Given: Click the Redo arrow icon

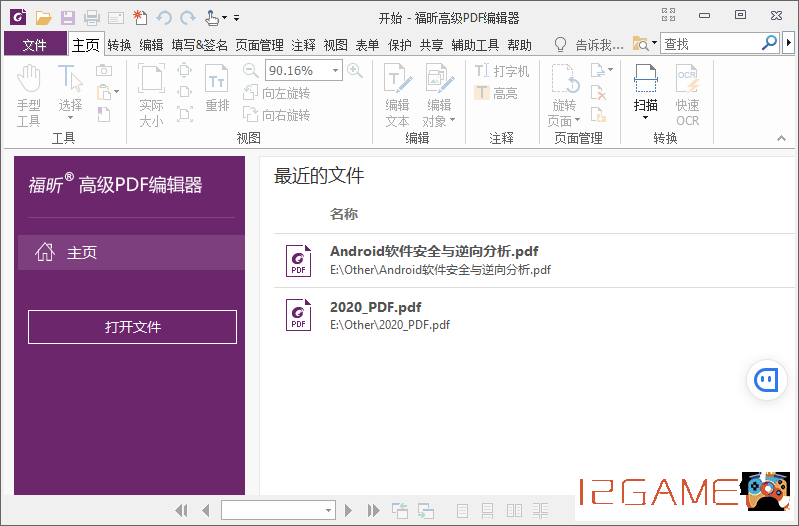Looking at the screenshot, I should 188,18.
